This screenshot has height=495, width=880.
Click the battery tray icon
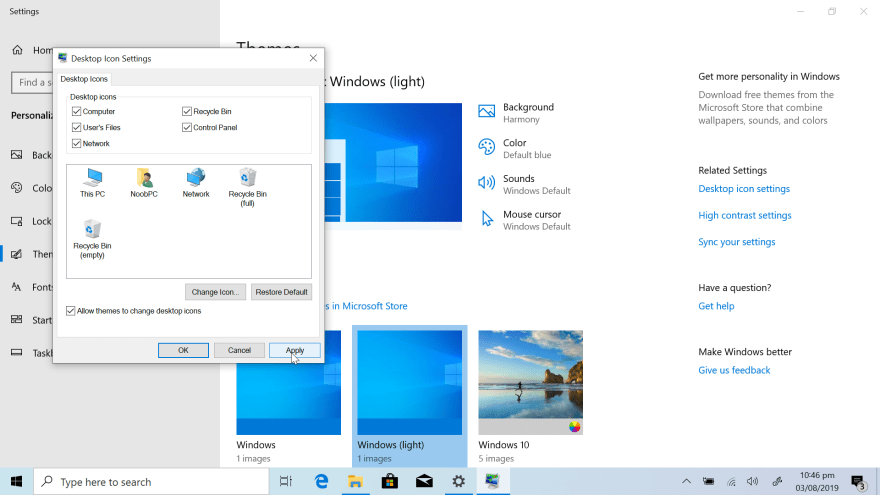click(x=709, y=482)
